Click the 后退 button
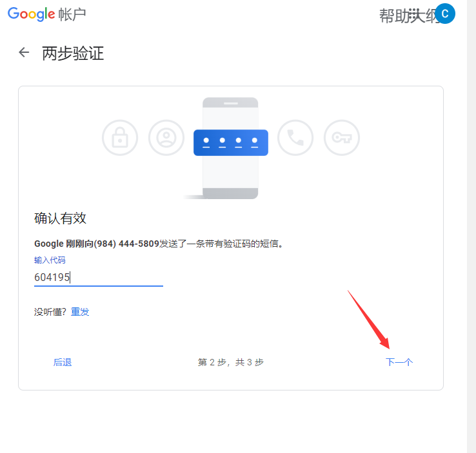 [63, 362]
